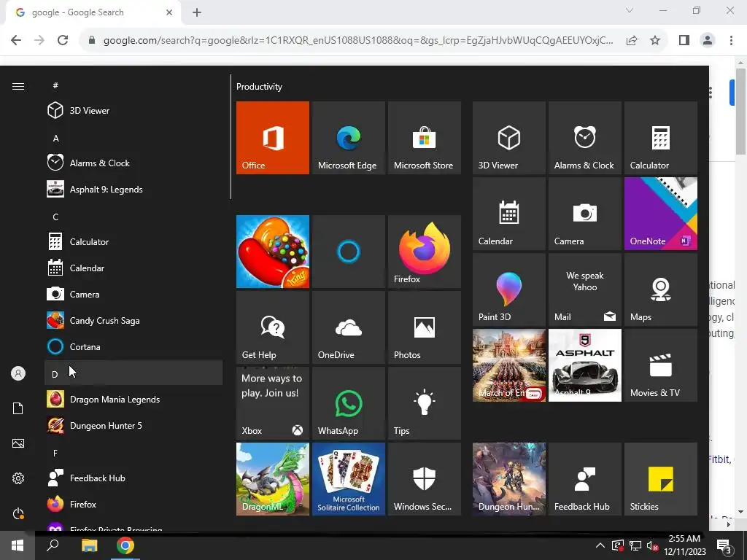Open the Calendar tile
Viewport: 747px width, 560px height.
point(508,214)
